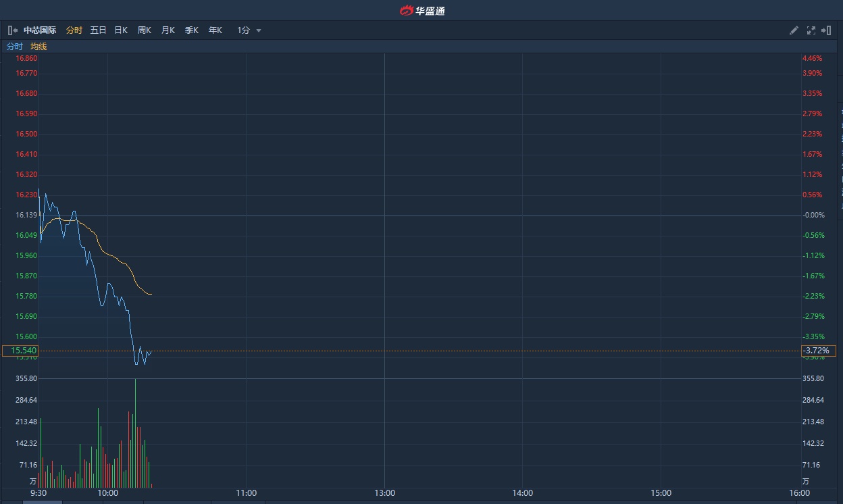Open the drawing pencil tool
Image resolution: width=843 pixels, height=504 pixels.
coord(794,30)
